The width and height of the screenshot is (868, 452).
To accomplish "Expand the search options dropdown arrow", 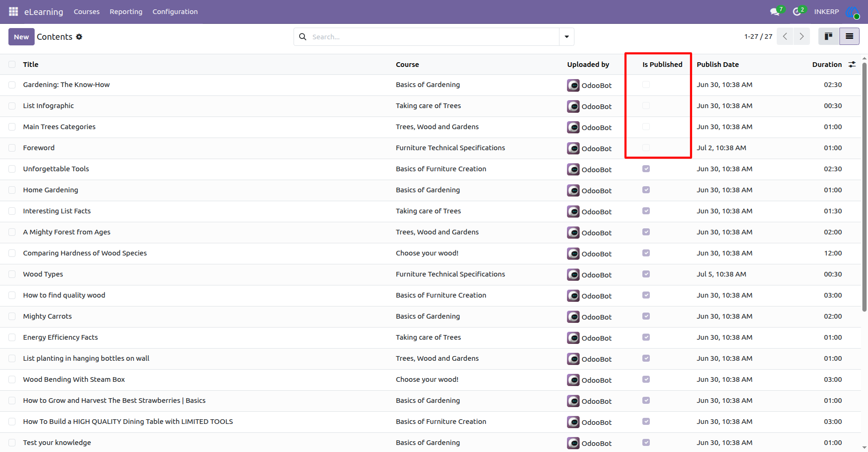I will [x=566, y=36].
